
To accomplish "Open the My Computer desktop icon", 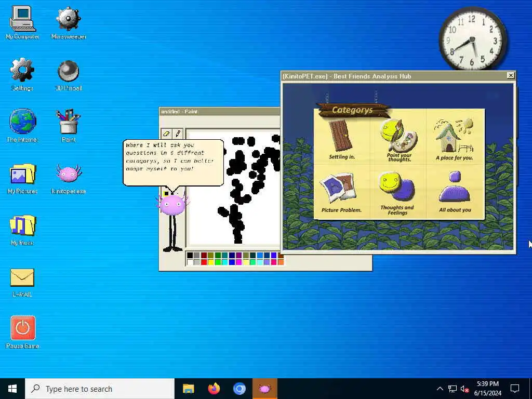I will point(22,22).
